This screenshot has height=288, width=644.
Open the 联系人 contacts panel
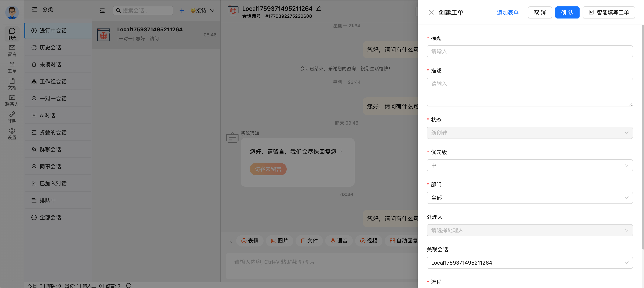(x=12, y=100)
